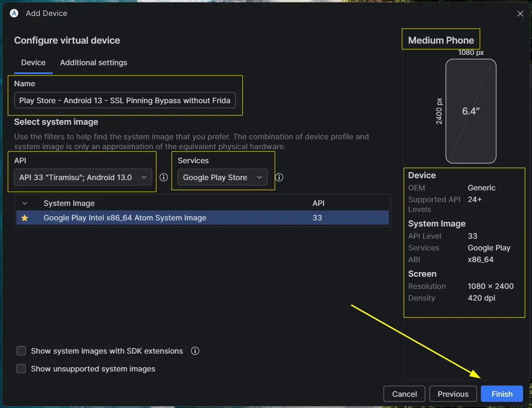532x408 pixels.
Task: Click the Medium Phone title
Action: click(x=441, y=40)
